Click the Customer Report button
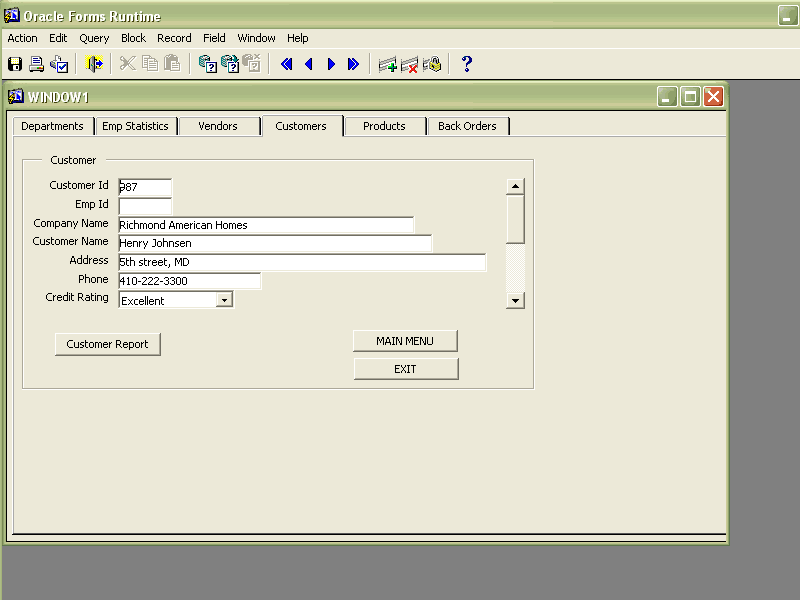This screenshot has height=600, width=800. click(107, 344)
